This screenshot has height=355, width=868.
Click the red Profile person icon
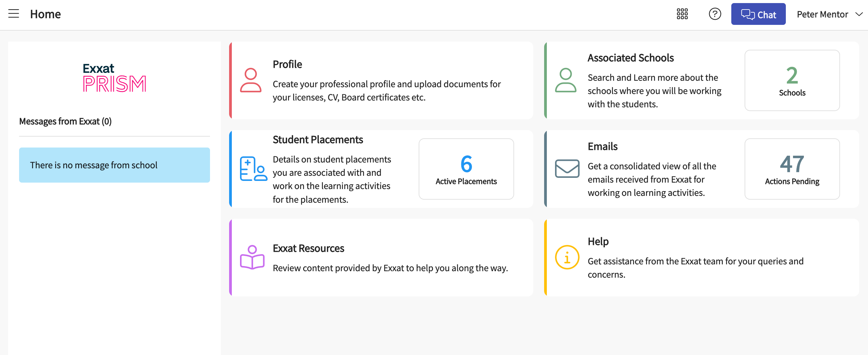click(251, 80)
